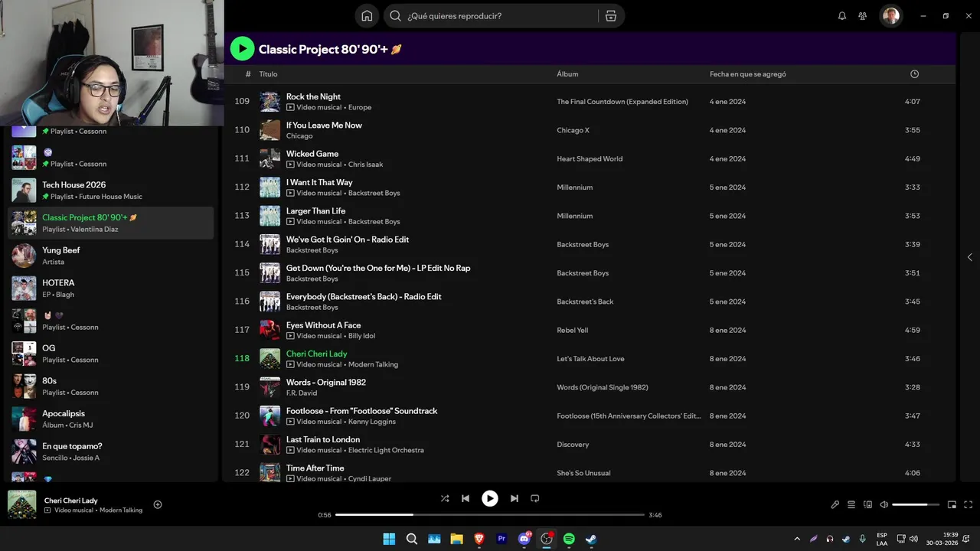The width and height of the screenshot is (980, 551).
Task: Skip to the next track
Action: [x=514, y=498]
